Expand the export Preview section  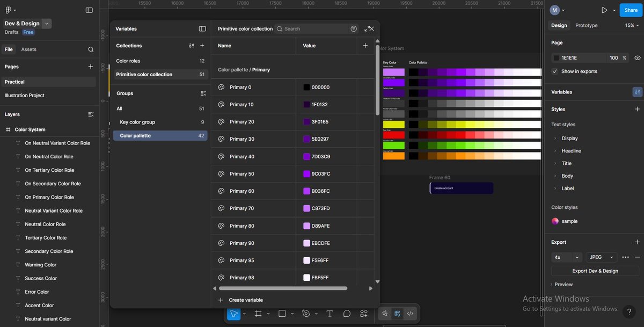click(x=561, y=285)
